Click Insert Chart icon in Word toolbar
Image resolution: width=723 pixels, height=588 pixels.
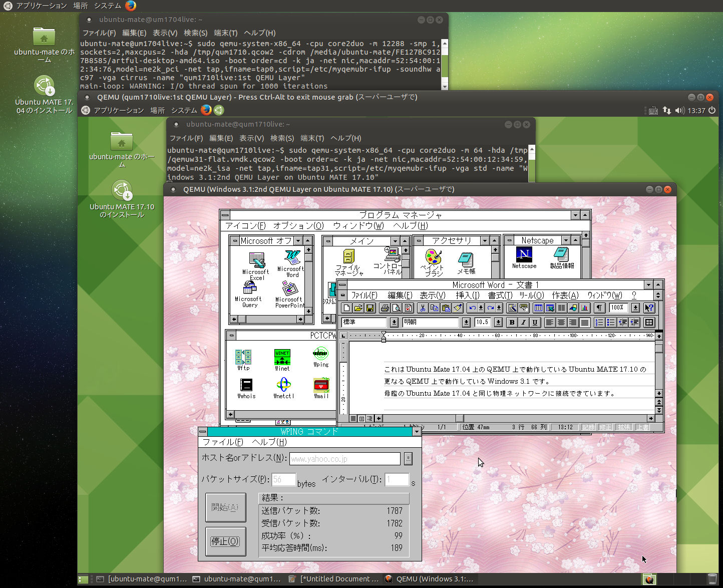(585, 308)
